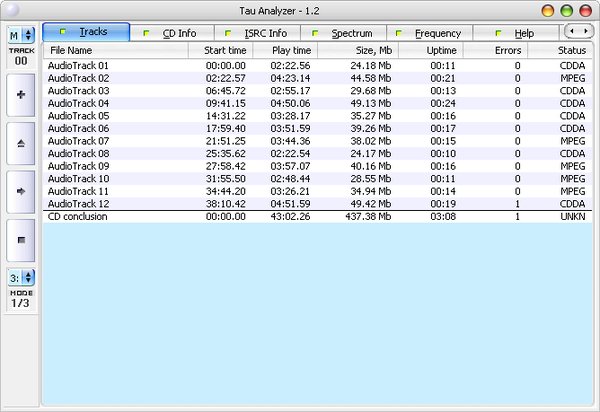Click the 44.58 Mb size cell

point(371,78)
